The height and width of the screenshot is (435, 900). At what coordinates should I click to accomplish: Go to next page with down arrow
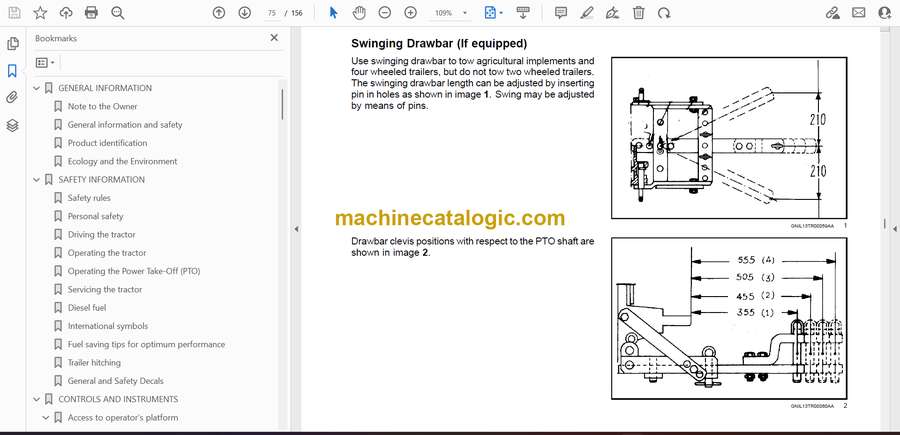click(x=245, y=13)
